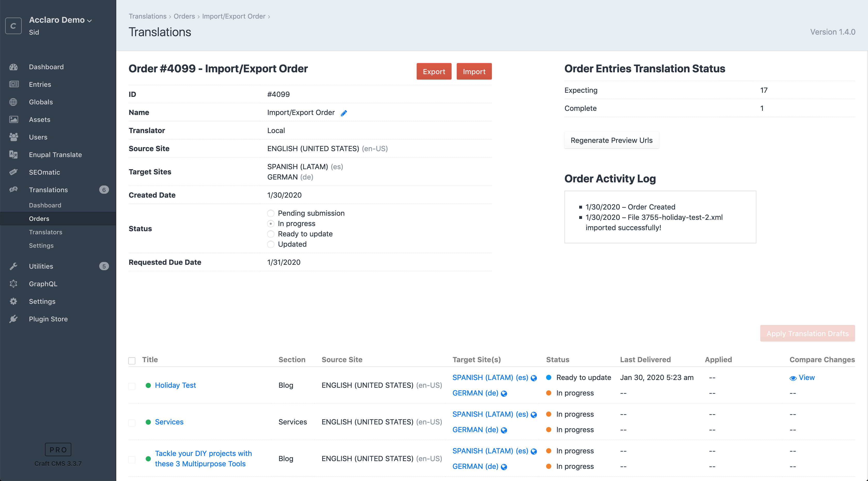The width and height of the screenshot is (868, 481).
Task: Click the pencil icon to edit order name
Action: [344, 113]
